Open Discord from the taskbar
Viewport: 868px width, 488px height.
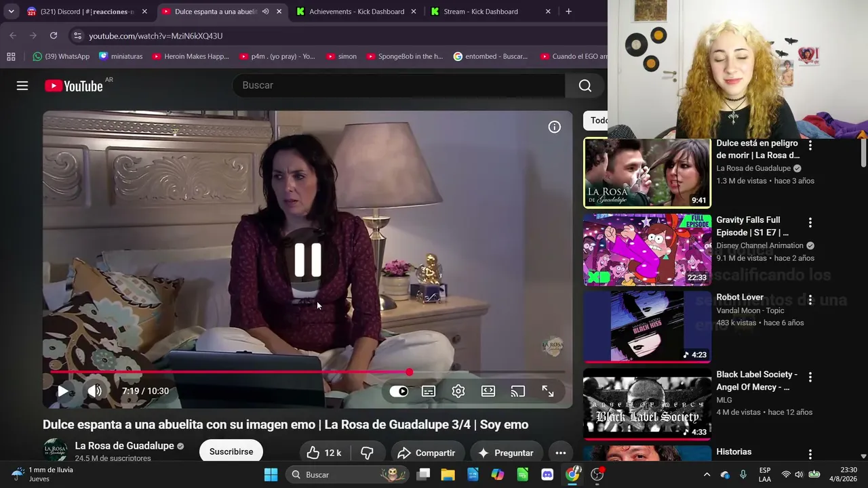[547, 474]
